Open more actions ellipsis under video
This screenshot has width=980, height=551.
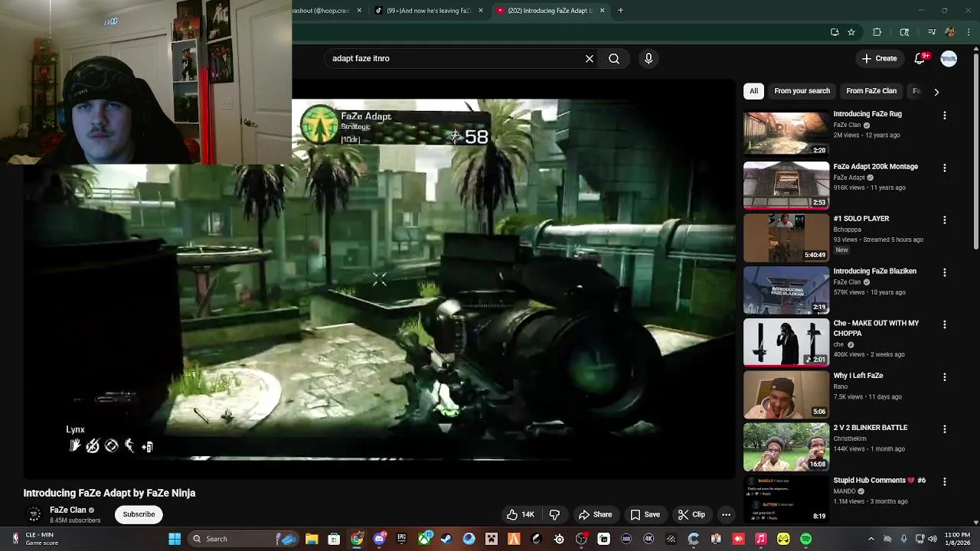pos(726,514)
